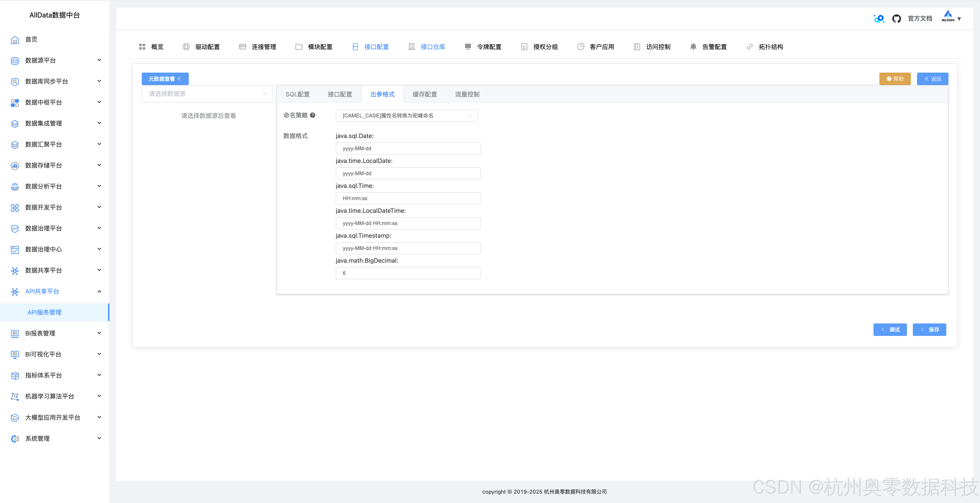Click the bell icon for 告警配置
This screenshot has width=980, height=503.
pyautogui.click(x=693, y=47)
